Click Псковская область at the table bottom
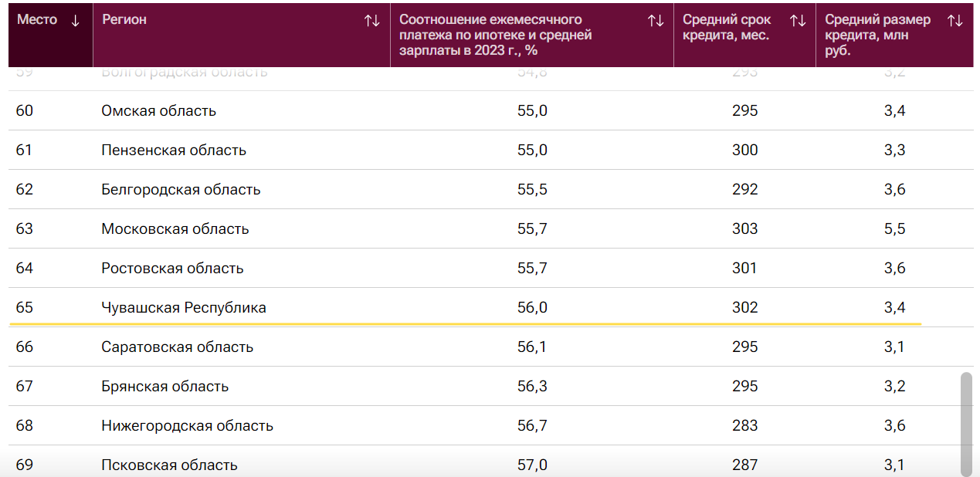Image resolution: width=980 pixels, height=477 pixels. click(169, 465)
